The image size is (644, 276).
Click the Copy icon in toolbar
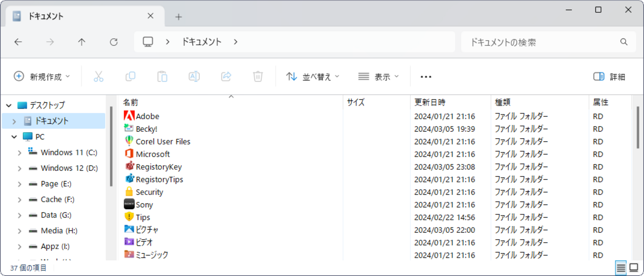click(130, 76)
